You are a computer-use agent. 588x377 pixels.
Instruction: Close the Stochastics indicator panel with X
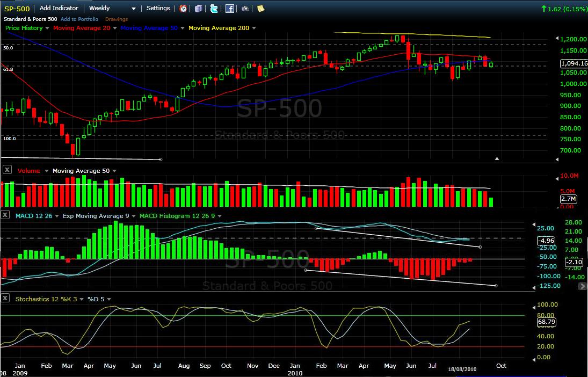[5, 298]
